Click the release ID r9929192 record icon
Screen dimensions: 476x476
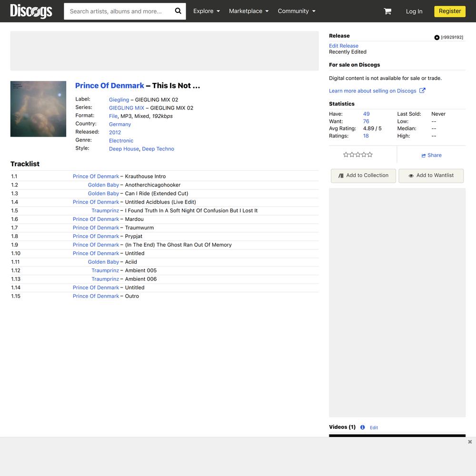pyautogui.click(x=436, y=37)
